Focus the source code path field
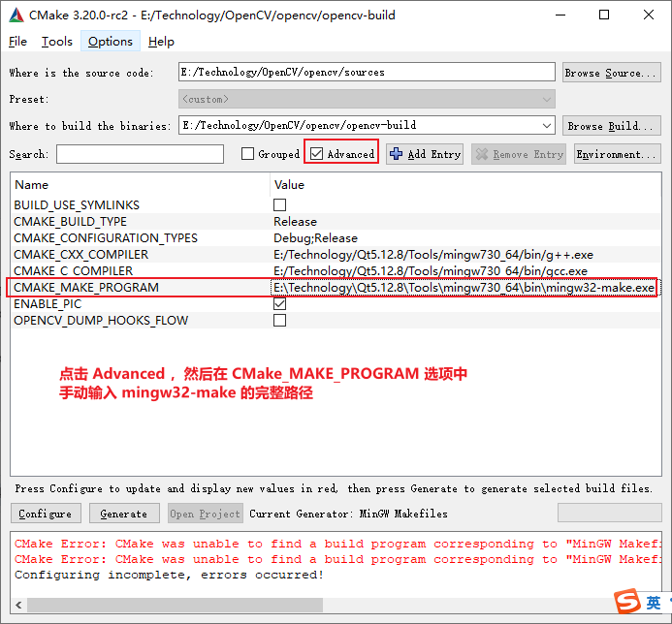Screen dimensions: 672x624 pyautogui.click(x=367, y=72)
